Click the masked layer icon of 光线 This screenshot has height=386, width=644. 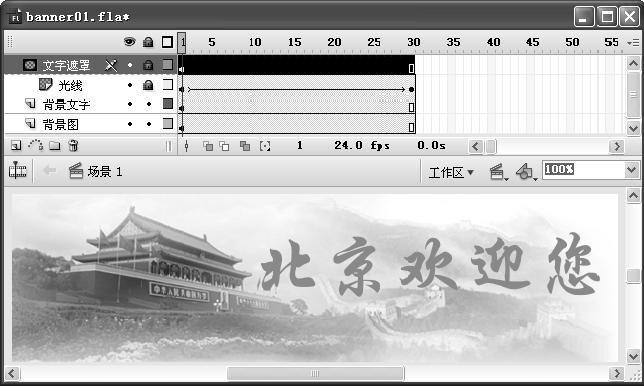click(46, 85)
